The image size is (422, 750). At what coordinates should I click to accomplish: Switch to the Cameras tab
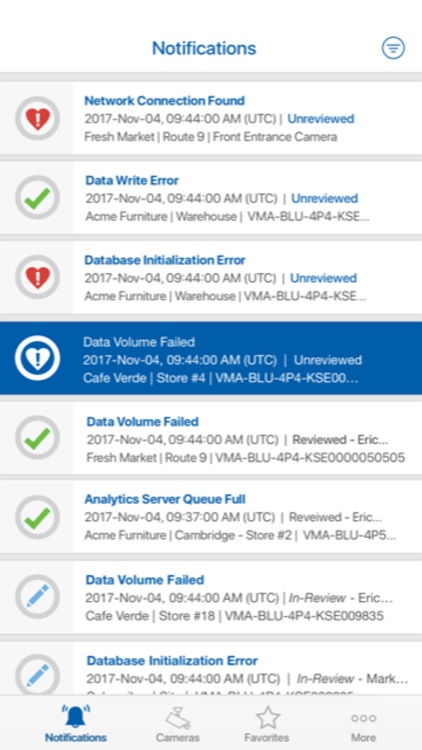point(178,723)
